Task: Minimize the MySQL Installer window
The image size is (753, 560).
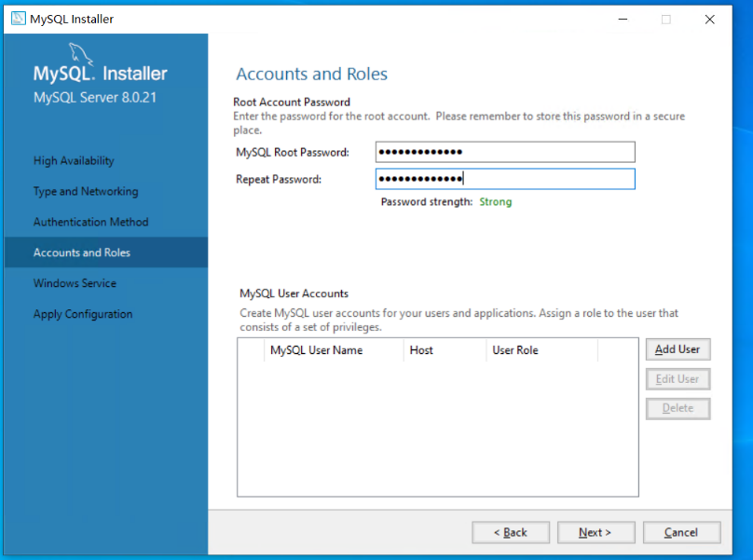Action: click(x=623, y=20)
